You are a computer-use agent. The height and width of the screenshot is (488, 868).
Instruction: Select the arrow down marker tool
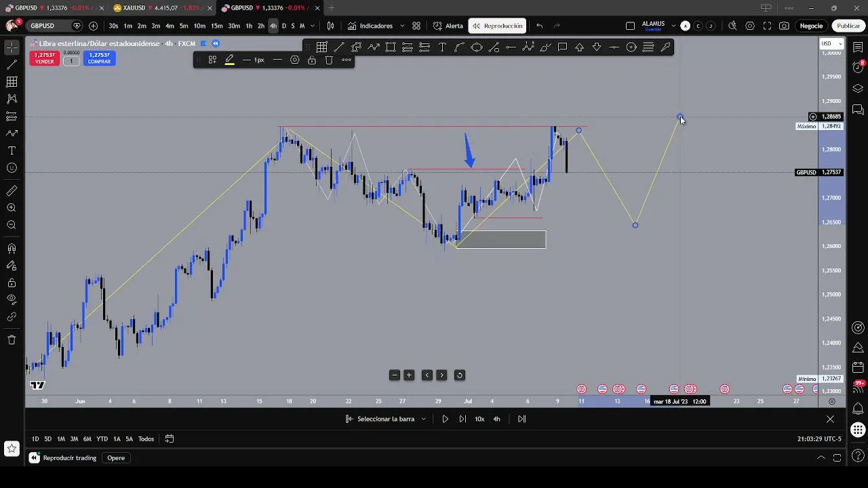[x=597, y=47]
